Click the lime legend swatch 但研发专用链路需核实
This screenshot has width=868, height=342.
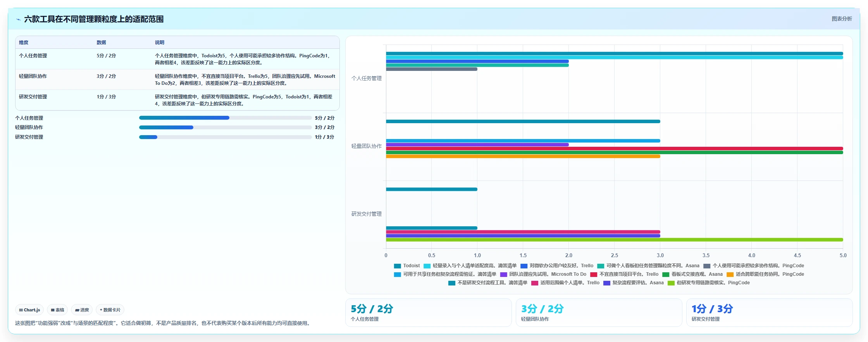(671, 283)
